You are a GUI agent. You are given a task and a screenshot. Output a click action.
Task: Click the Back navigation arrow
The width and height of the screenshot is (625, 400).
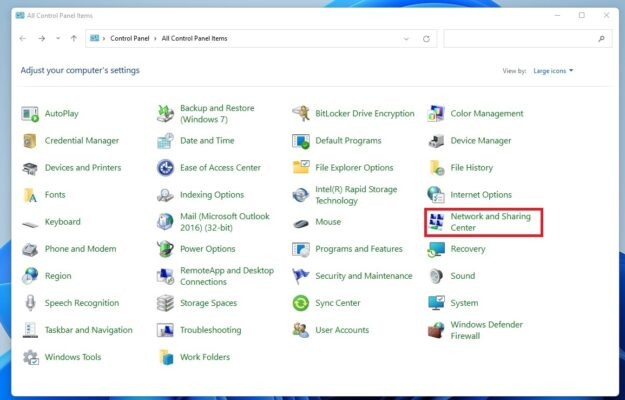tap(23, 39)
